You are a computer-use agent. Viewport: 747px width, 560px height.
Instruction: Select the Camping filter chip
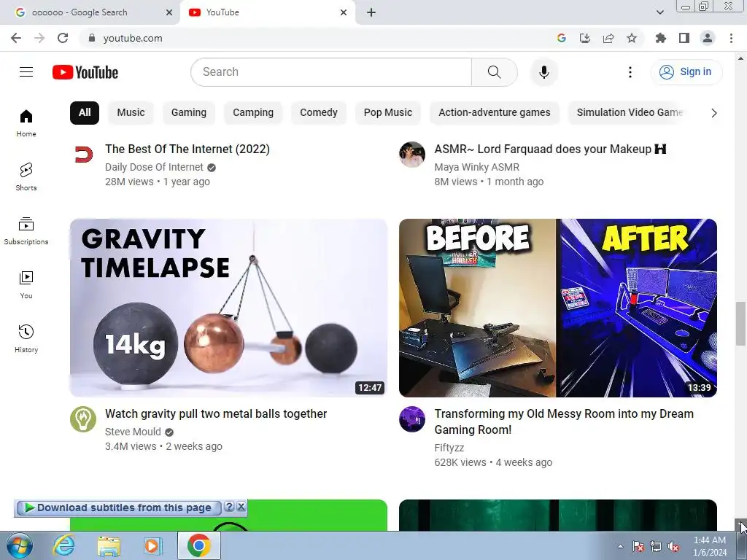tap(253, 113)
